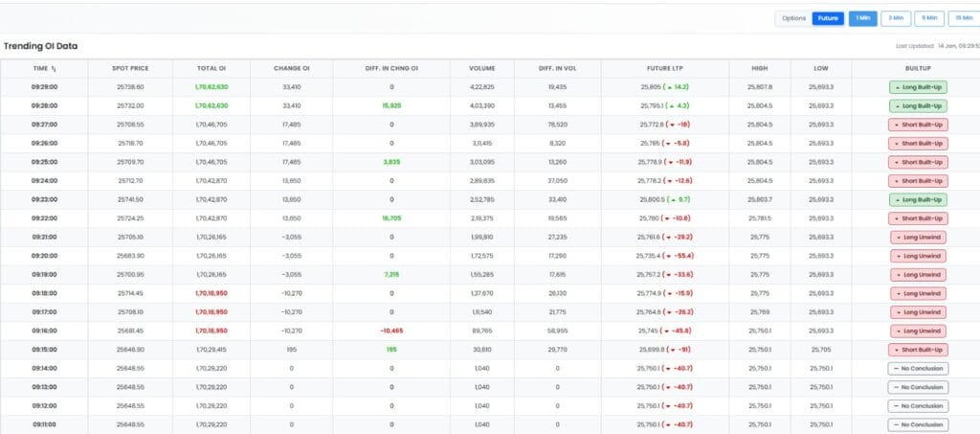Choose the 15 Min interval
980x434 pixels.
[963, 18]
